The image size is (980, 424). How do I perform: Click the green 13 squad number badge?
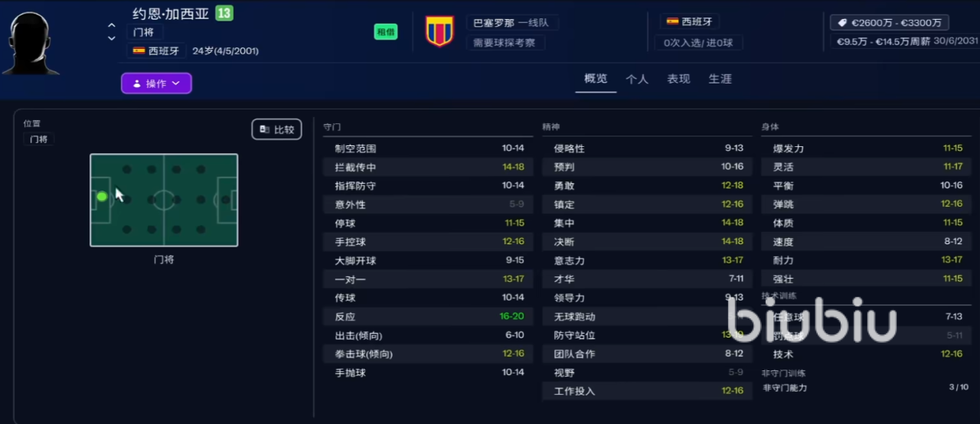click(x=224, y=13)
